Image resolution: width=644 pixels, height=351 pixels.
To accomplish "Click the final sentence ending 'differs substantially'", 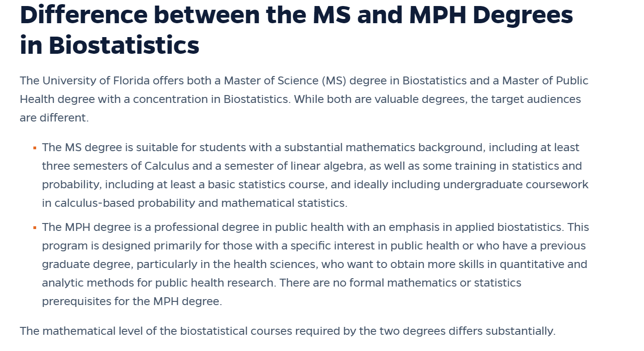I will [501, 331].
